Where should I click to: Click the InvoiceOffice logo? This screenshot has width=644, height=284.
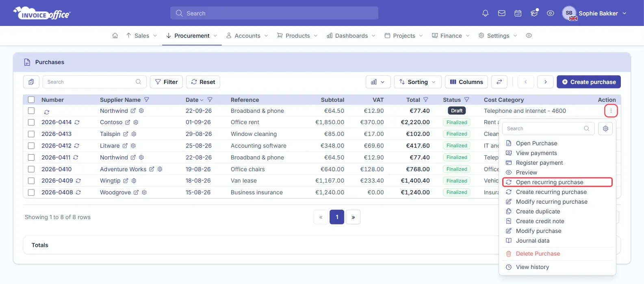tap(41, 13)
